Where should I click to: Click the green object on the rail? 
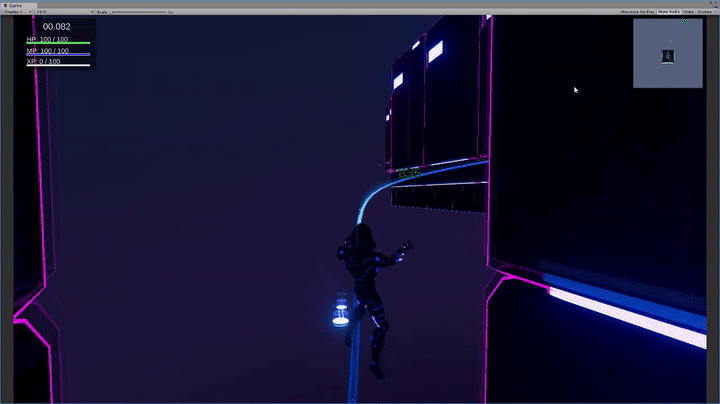(x=407, y=173)
